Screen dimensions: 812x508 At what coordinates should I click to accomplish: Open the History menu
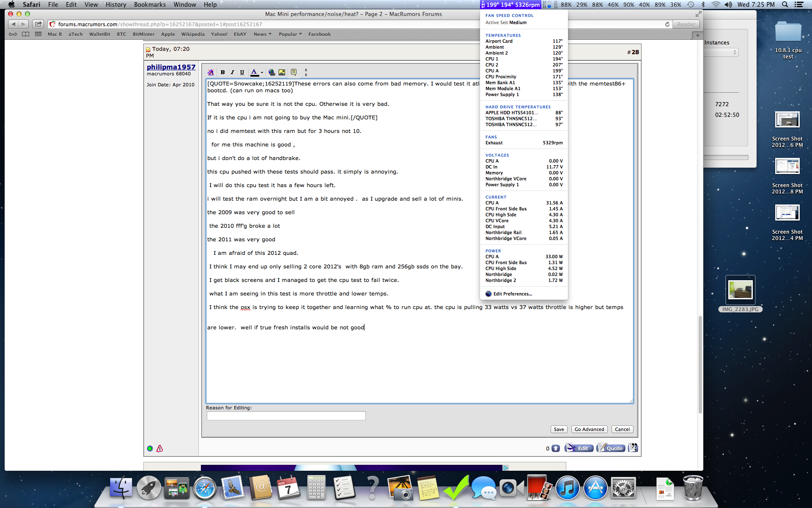[x=116, y=5]
